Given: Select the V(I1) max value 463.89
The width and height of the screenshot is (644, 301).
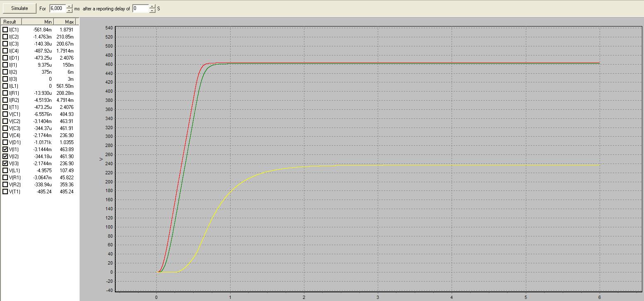Looking at the screenshot, I should [67, 149].
